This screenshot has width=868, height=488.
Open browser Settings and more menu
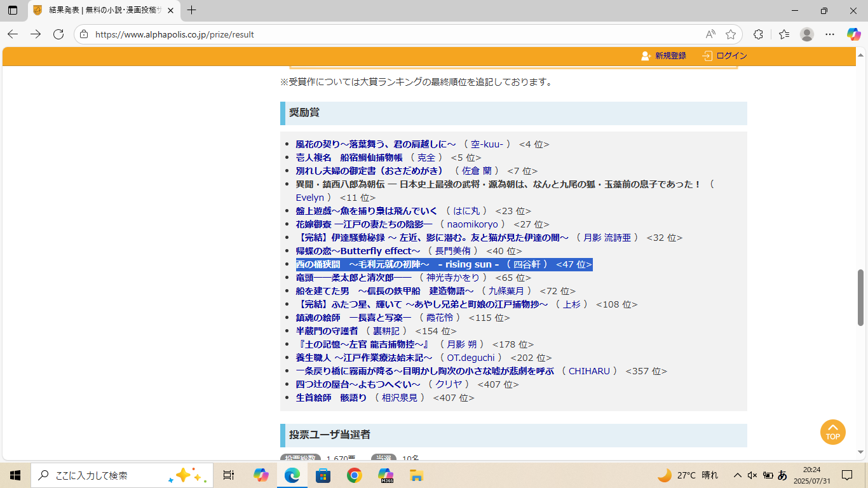829,34
